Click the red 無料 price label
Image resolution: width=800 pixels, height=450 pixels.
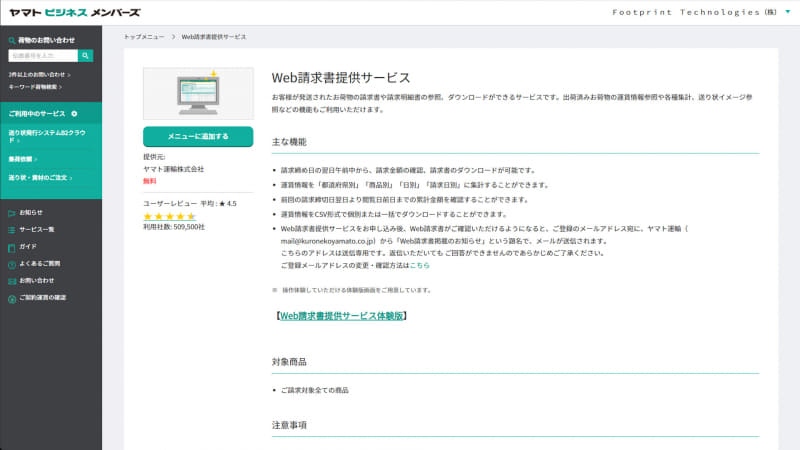pyautogui.click(x=149, y=181)
